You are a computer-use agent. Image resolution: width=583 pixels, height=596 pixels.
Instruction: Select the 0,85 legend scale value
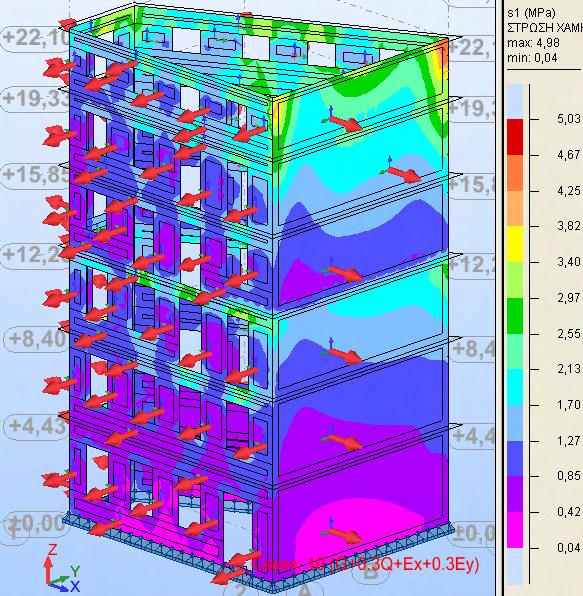click(x=568, y=476)
